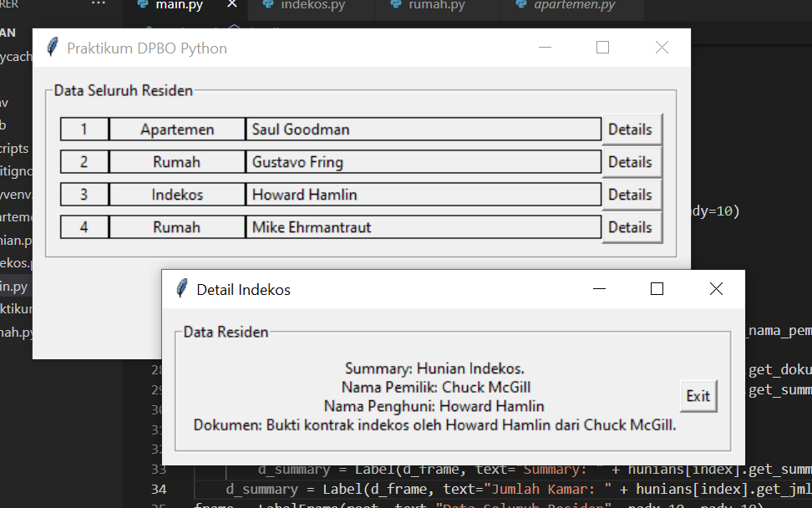Open the Explorer more actions ellipsis menu
The width and height of the screenshot is (812, 508).
[x=99, y=3]
